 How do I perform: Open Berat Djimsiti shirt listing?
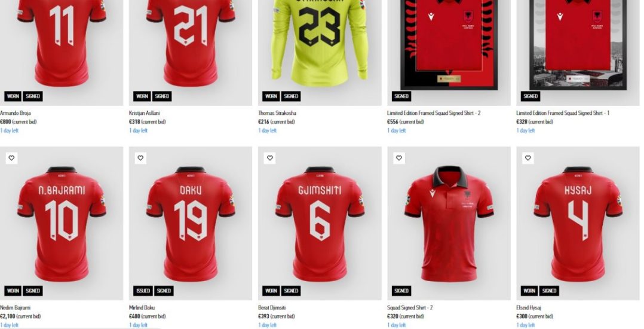pyautogui.click(x=272, y=307)
